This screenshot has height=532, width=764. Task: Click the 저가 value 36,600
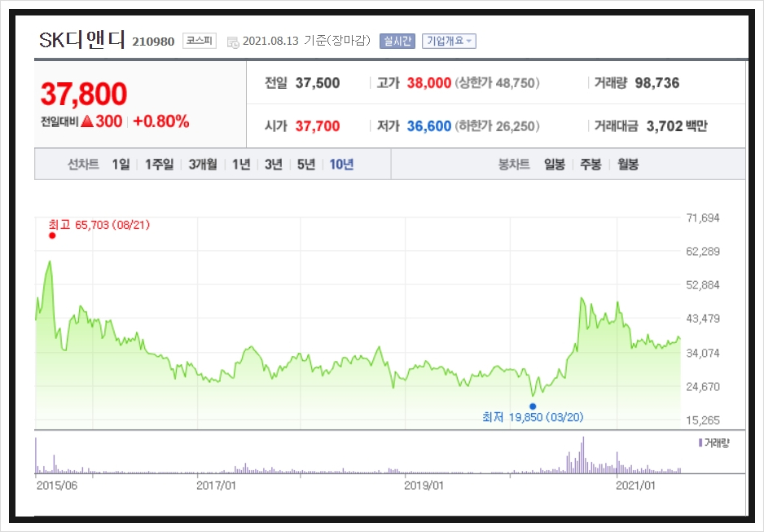click(428, 126)
